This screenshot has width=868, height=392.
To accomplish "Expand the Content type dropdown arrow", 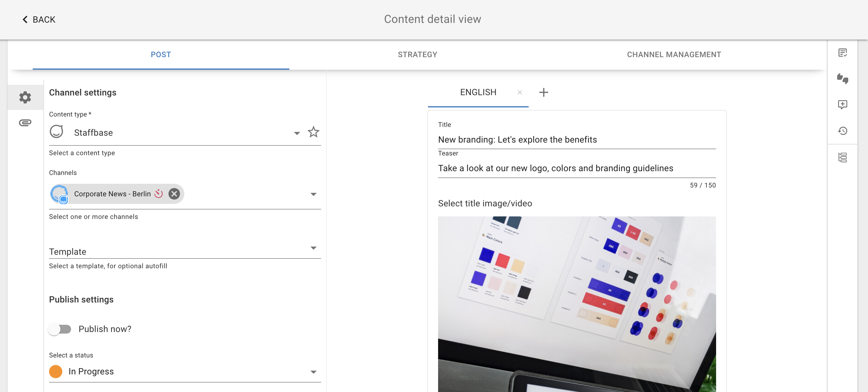I will (x=297, y=133).
